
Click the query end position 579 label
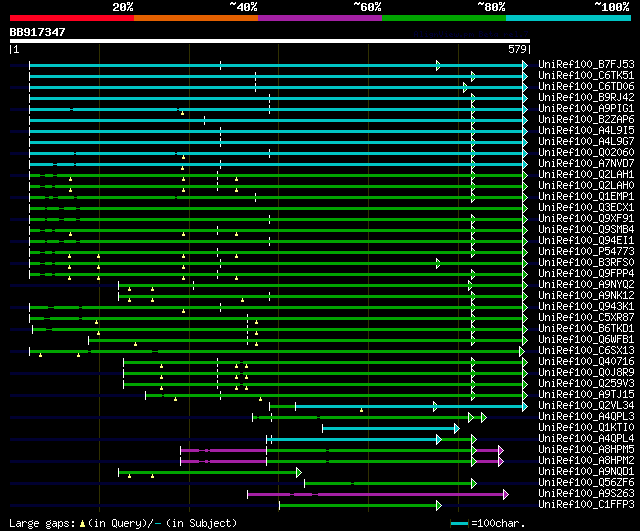coord(517,49)
